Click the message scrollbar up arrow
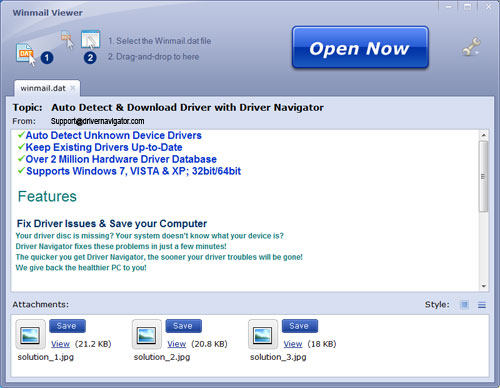This screenshot has height=388, width=500. click(x=484, y=135)
